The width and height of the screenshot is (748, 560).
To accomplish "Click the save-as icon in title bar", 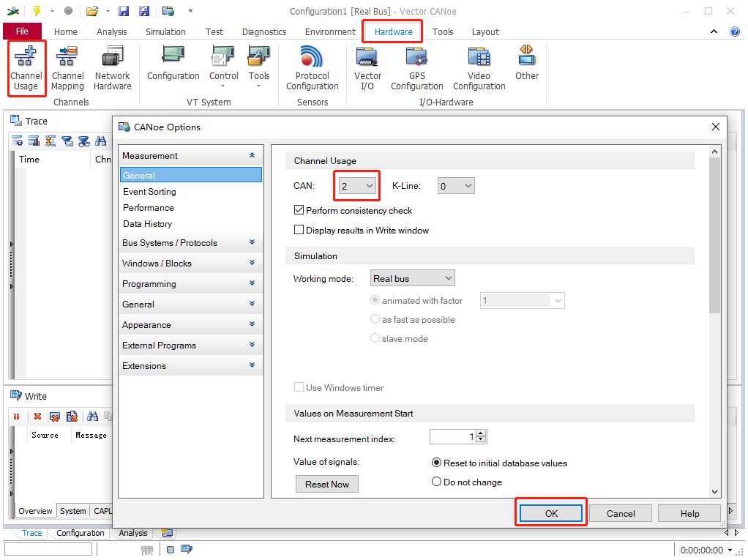I will tap(143, 11).
